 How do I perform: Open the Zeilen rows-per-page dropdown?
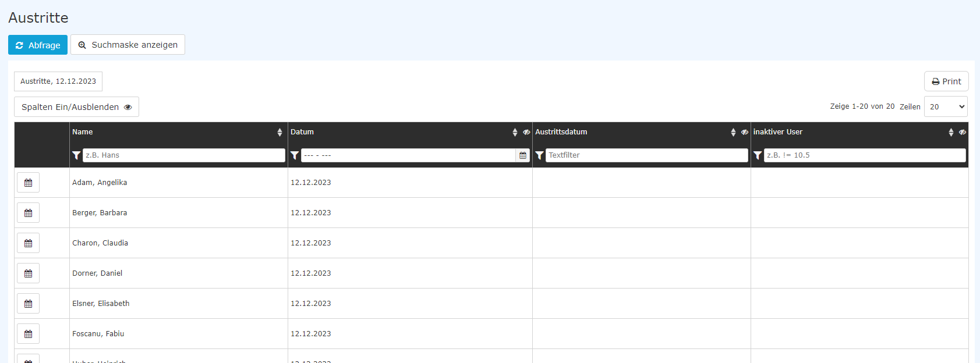pos(946,106)
